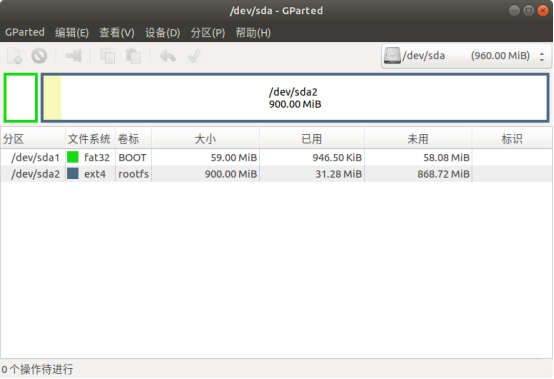Image resolution: width=554 pixels, height=379 pixels.
Task: Click the Undo last operation icon
Action: click(167, 56)
